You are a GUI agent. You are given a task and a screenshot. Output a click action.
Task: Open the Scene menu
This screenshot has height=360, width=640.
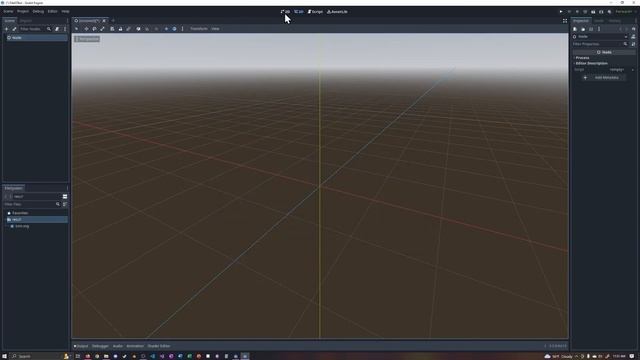point(8,11)
